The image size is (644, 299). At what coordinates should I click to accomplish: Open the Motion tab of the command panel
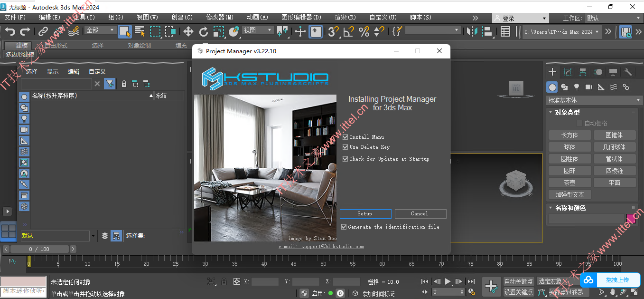tap(598, 72)
